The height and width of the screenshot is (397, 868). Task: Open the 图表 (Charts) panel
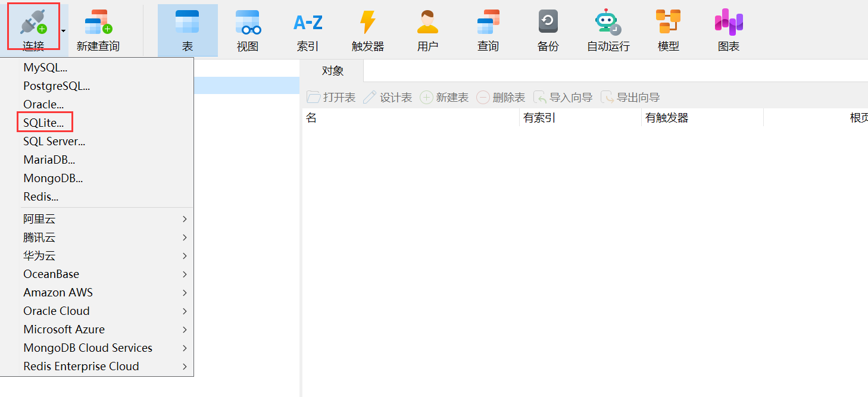(728, 27)
